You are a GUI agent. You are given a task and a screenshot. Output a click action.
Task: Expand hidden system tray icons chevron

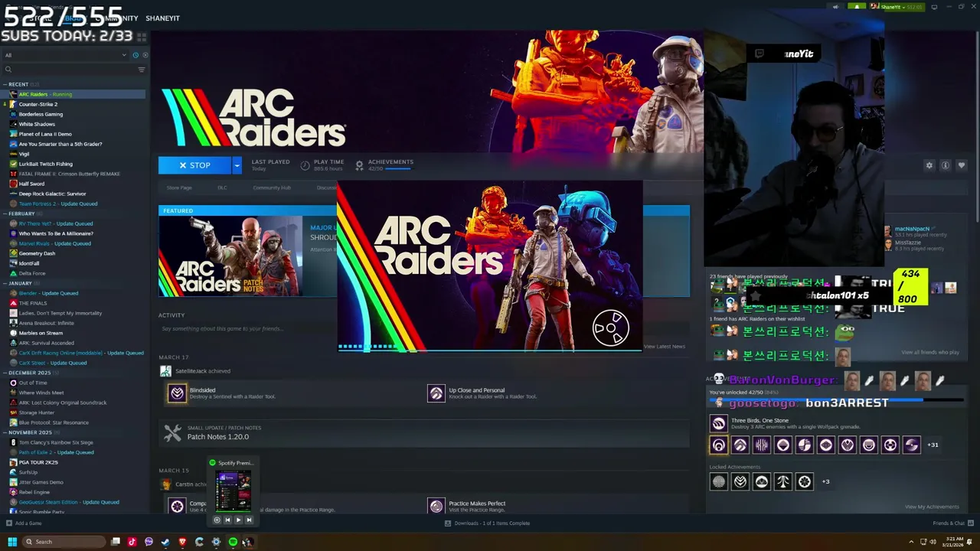coord(911,542)
